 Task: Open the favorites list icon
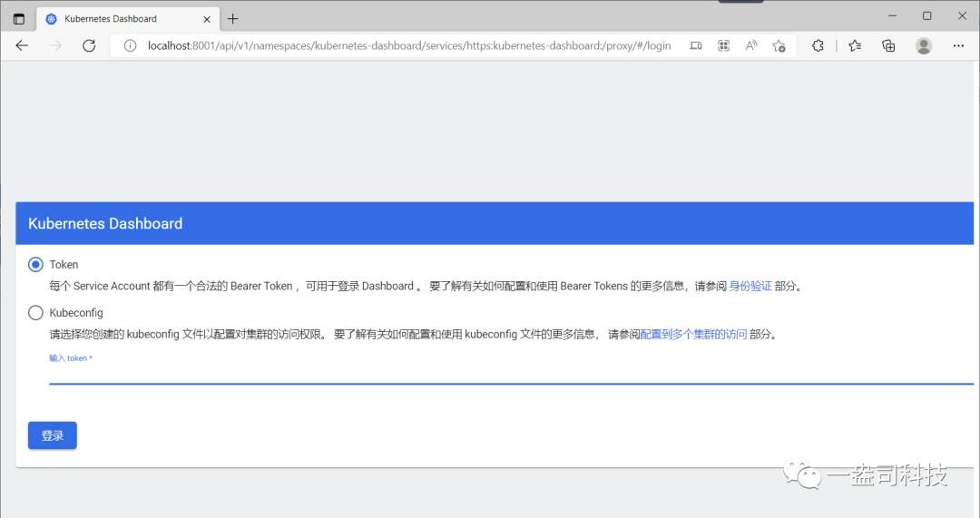point(855,45)
